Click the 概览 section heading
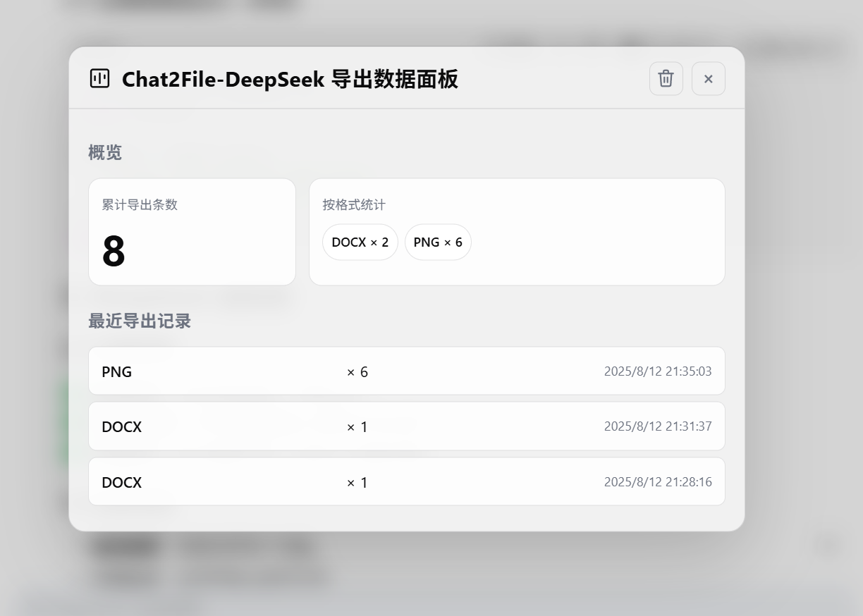 [105, 152]
